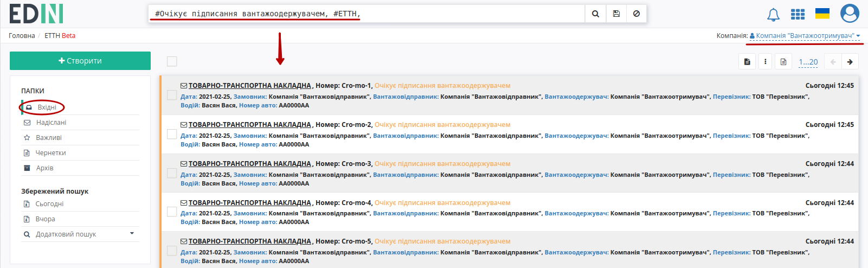Select saved search Вчора
868x268 pixels.
[x=80, y=219]
